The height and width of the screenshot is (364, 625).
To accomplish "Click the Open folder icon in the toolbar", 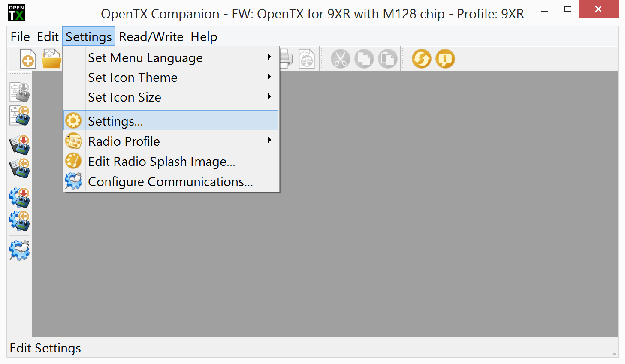I will click(x=52, y=59).
